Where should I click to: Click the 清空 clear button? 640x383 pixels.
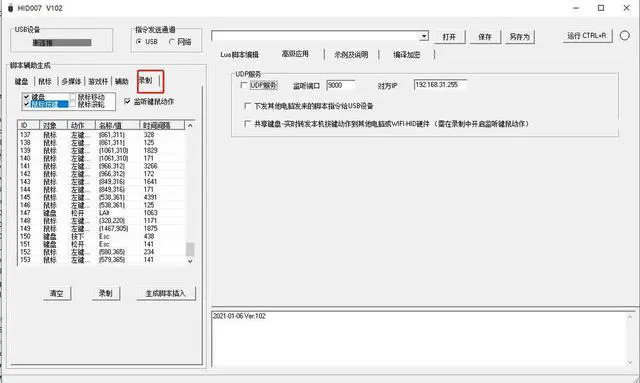[x=57, y=293]
